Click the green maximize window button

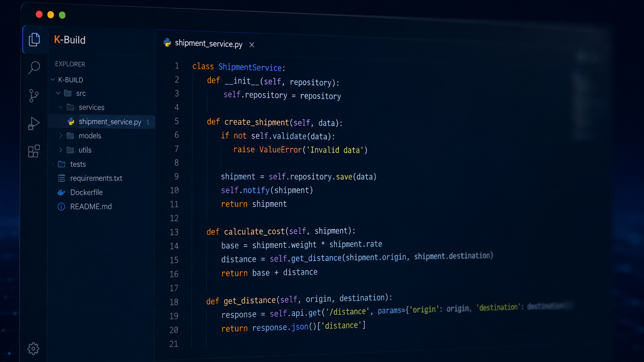tap(62, 15)
